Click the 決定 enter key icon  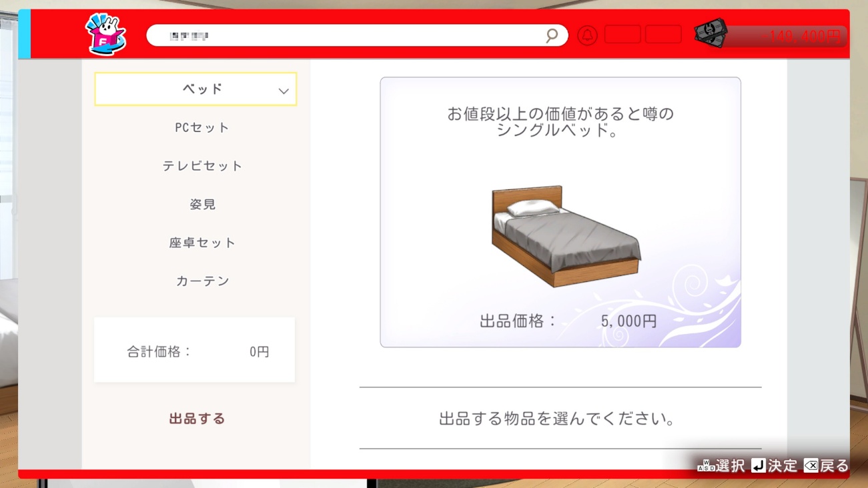coord(759,465)
